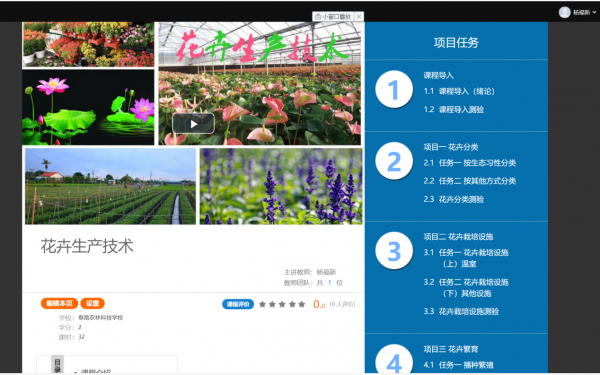This screenshot has height=375, width=600.
Task: Click circle number 3 for 花卉栽培设施
Action: [x=394, y=251]
